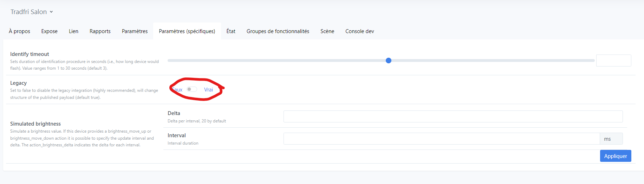Open the Paramètres tab

click(135, 31)
